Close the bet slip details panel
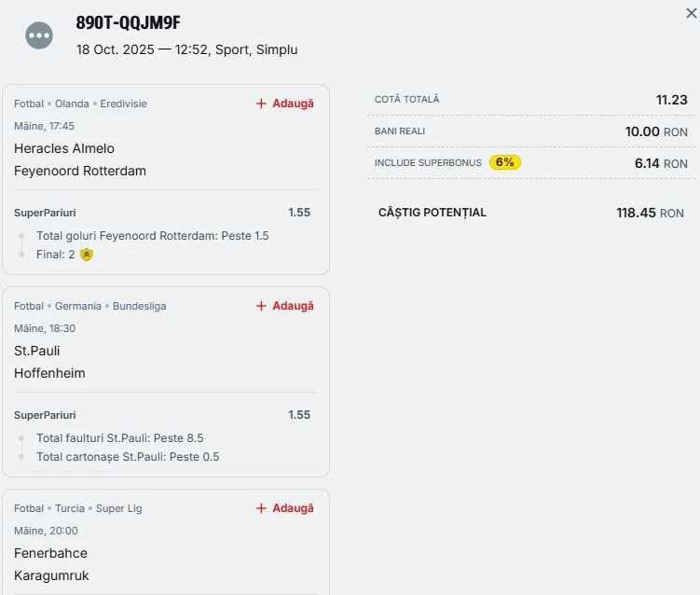Viewport: 700px width, 595px height. coord(691,12)
